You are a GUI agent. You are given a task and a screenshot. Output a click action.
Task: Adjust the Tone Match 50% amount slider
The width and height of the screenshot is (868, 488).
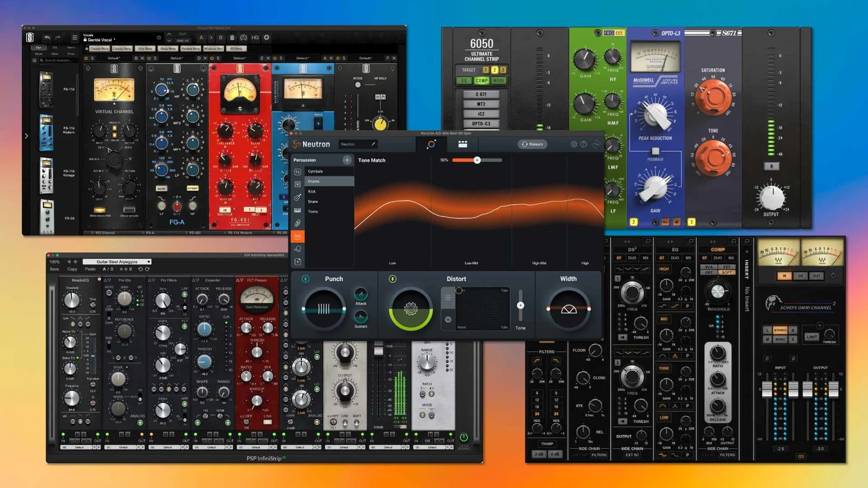pos(478,160)
